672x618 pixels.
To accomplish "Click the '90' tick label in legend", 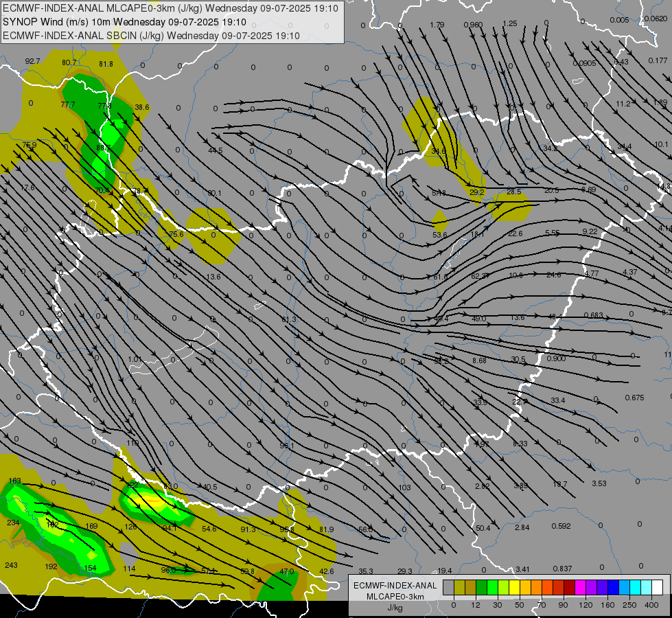I will 563,605.
